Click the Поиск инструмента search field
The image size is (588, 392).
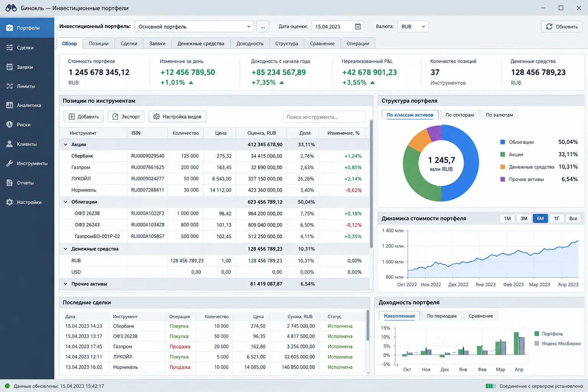tap(324, 117)
